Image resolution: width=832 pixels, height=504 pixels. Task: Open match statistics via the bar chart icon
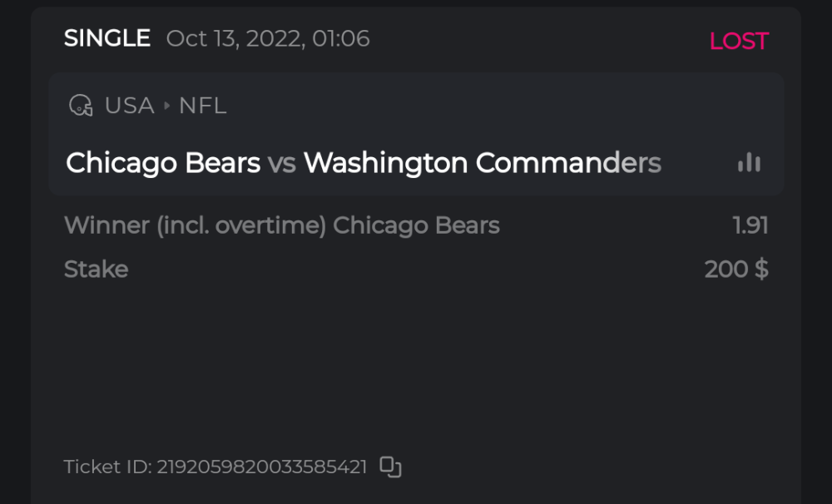point(748,163)
